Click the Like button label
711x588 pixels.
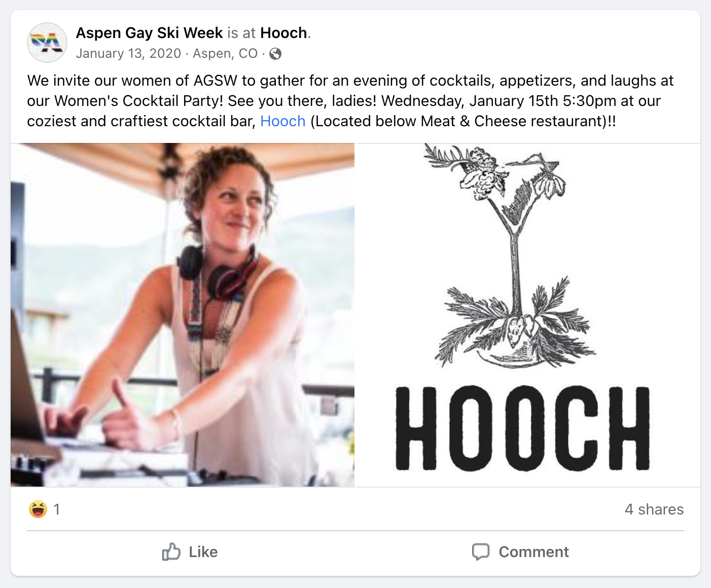click(x=203, y=552)
